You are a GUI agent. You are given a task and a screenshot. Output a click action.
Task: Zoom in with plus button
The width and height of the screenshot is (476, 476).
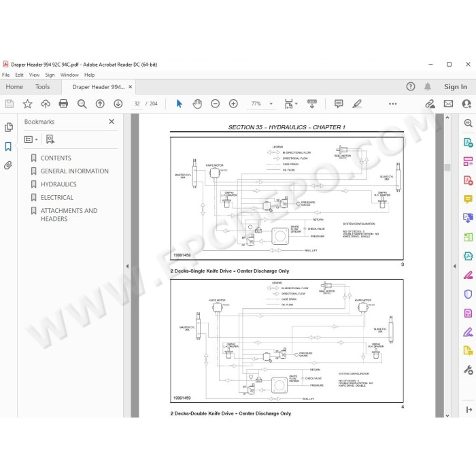click(233, 104)
